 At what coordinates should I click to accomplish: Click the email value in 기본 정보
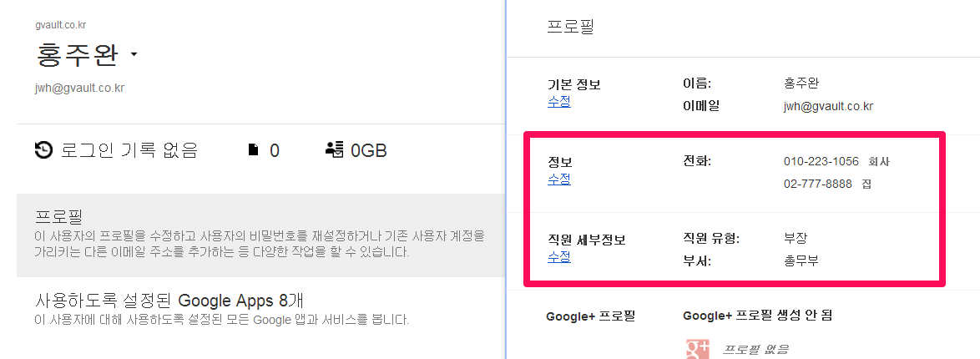[x=827, y=106]
